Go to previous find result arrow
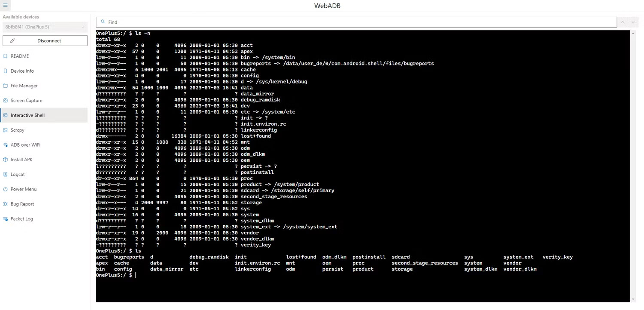Image resolution: width=644 pixels, height=310 pixels. click(x=623, y=22)
